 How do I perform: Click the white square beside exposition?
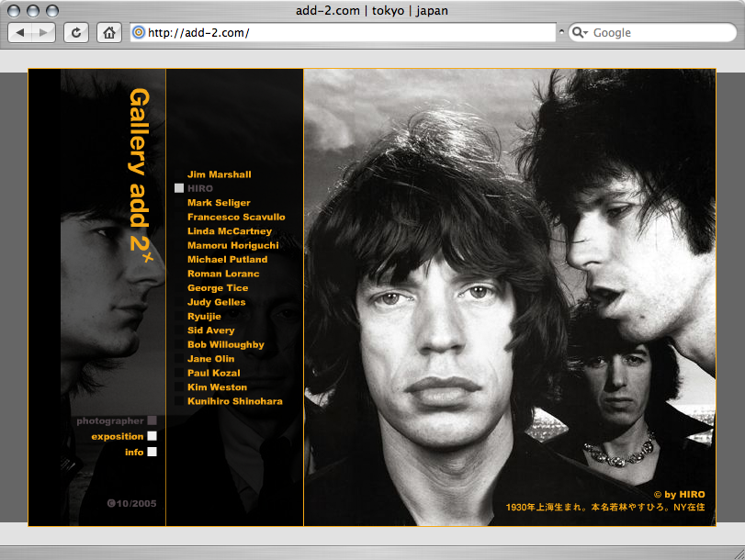pos(152,436)
